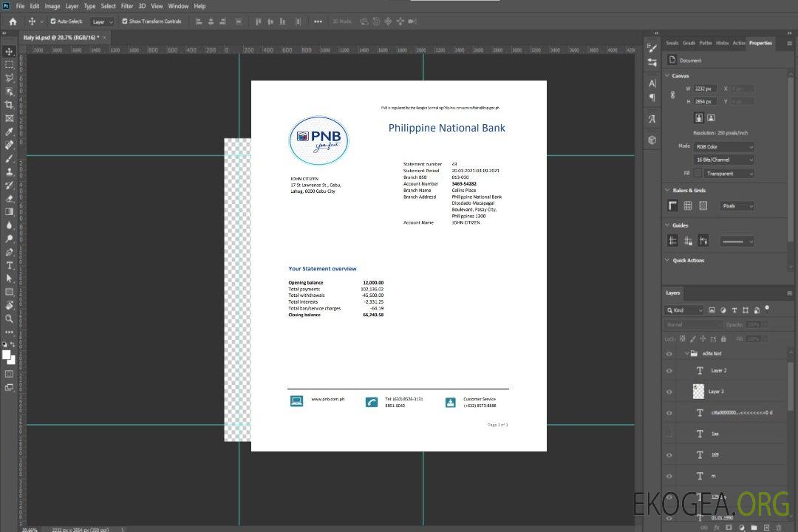This screenshot has height=532, width=798.
Task: Open the Pixels ruler units dropdown
Action: point(737,206)
